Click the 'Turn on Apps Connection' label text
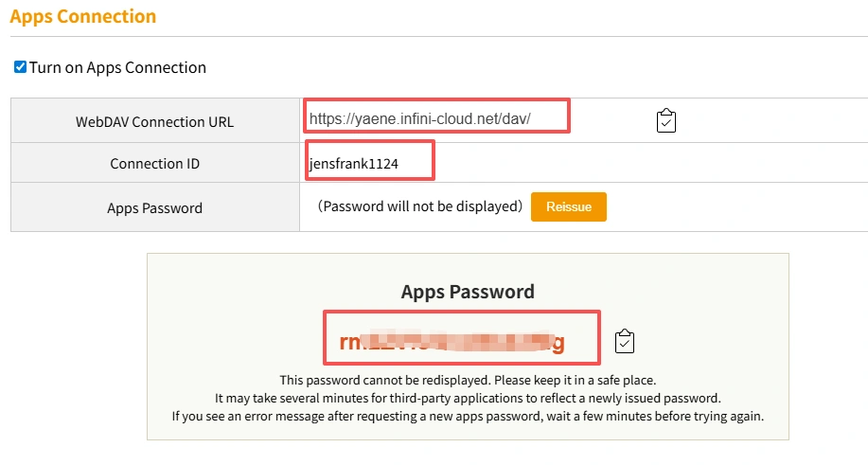The image size is (868, 465). (117, 67)
